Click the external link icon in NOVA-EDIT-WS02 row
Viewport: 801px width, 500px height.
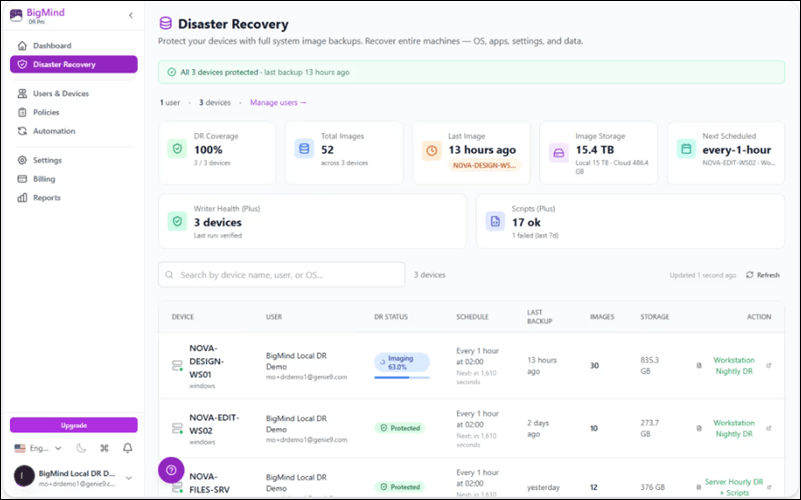[x=769, y=428]
